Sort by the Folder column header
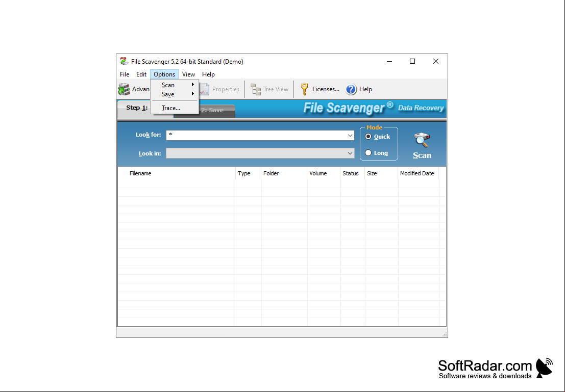 (x=284, y=173)
